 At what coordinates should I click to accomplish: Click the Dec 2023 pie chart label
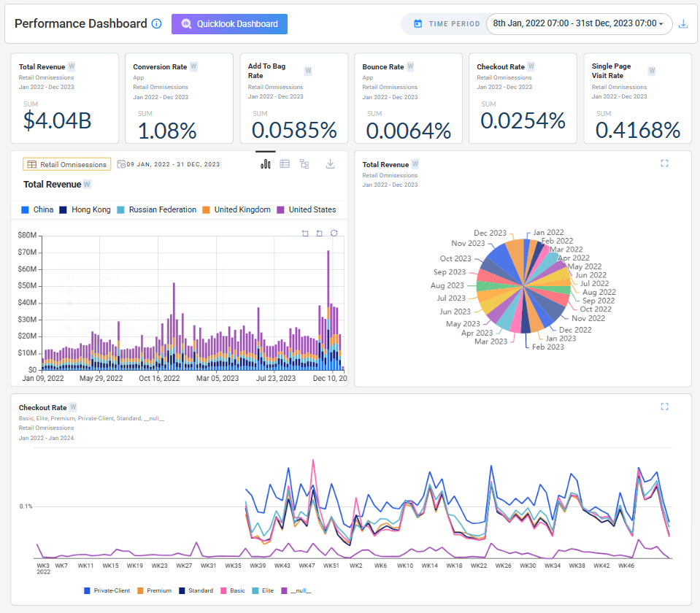490,233
